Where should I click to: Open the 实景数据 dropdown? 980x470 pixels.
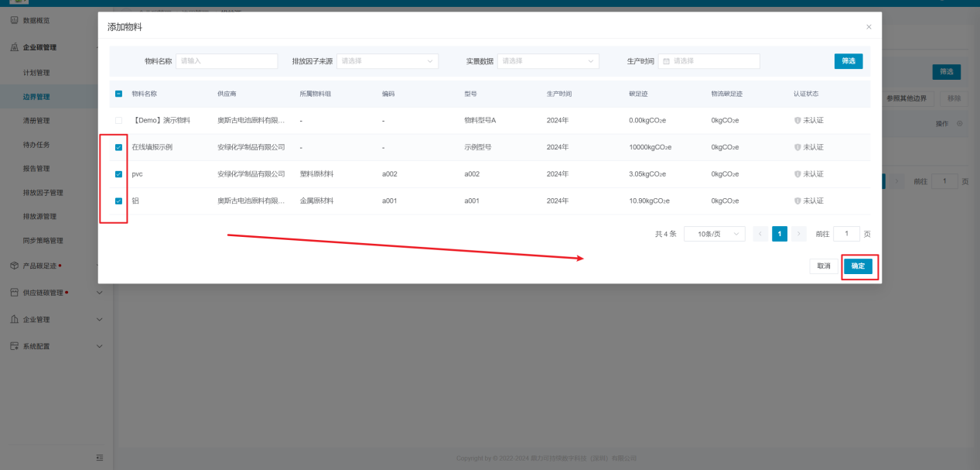coord(548,61)
